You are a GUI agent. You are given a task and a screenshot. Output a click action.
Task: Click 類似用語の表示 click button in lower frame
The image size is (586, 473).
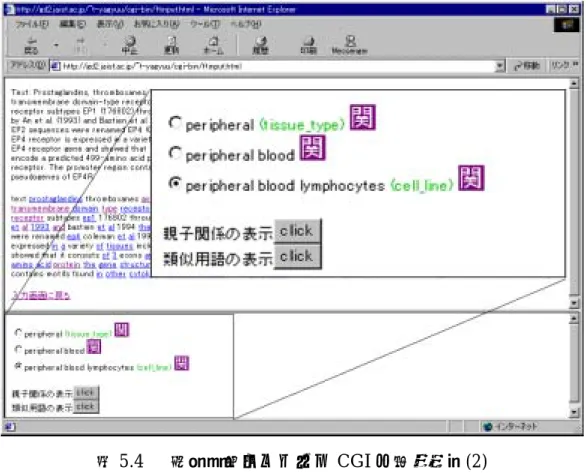point(86,406)
